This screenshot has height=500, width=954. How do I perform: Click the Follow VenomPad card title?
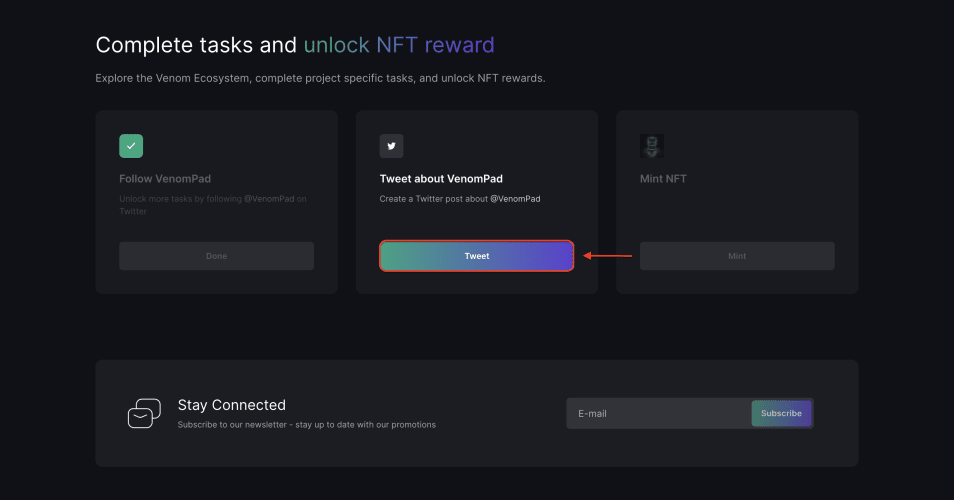coord(165,179)
